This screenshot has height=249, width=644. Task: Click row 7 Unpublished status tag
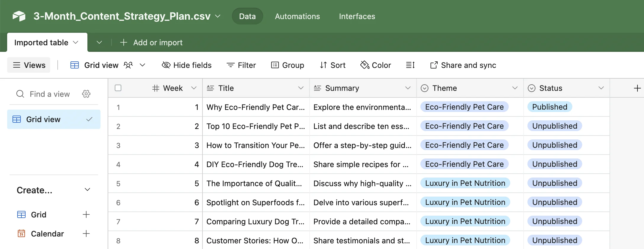pyautogui.click(x=555, y=221)
